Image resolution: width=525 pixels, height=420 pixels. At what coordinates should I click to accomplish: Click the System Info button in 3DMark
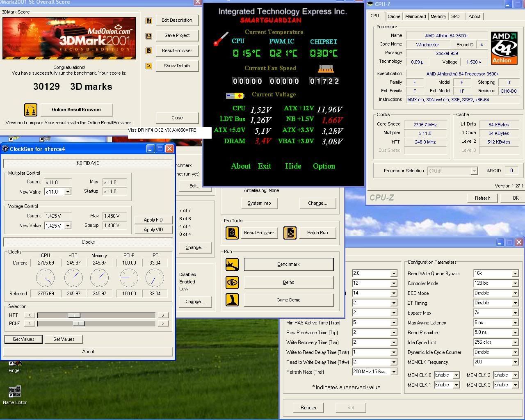(x=259, y=203)
